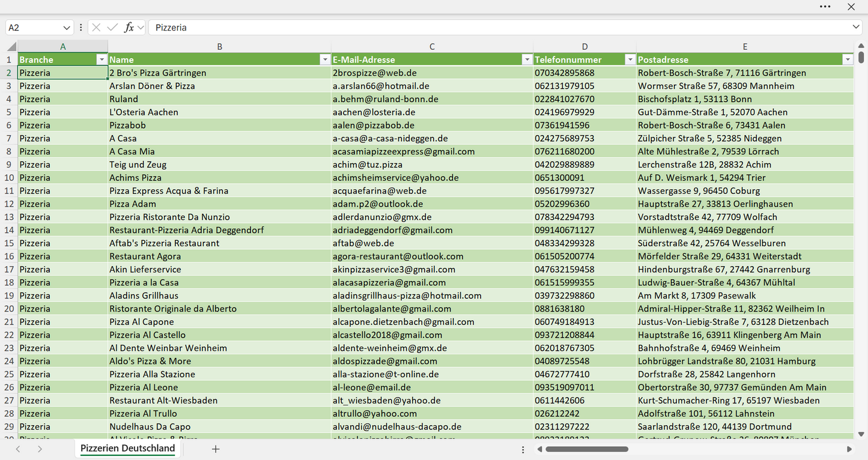
Task: Click the cancel X icon in the formula bar
Action: tap(96, 28)
